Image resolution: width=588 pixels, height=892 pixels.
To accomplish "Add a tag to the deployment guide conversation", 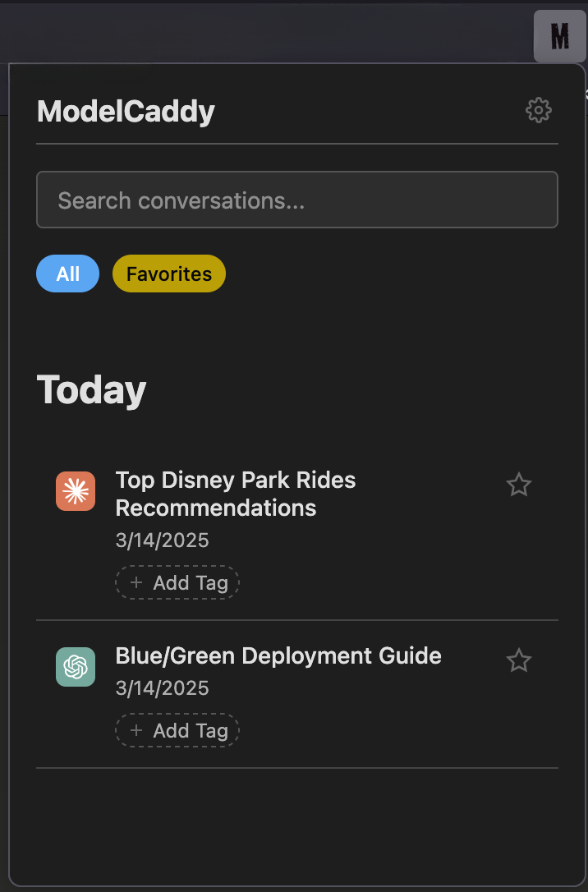I will [x=177, y=730].
